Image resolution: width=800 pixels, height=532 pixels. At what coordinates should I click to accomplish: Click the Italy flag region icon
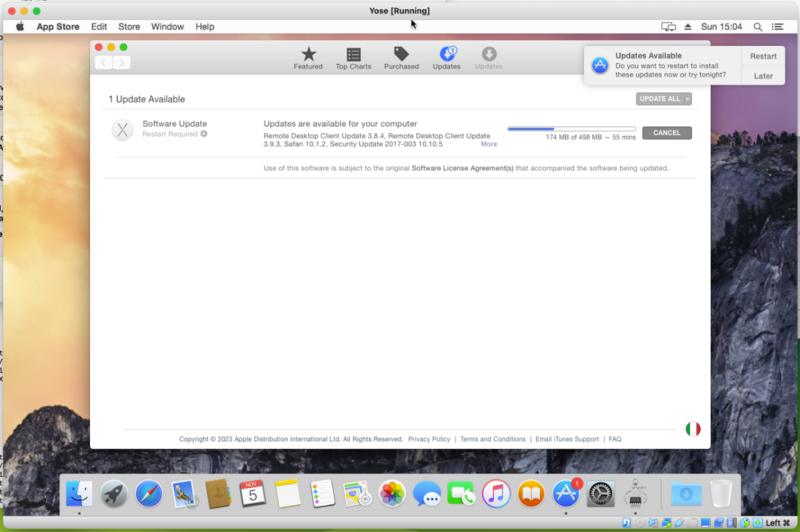pyautogui.click(x=692, y=429)
